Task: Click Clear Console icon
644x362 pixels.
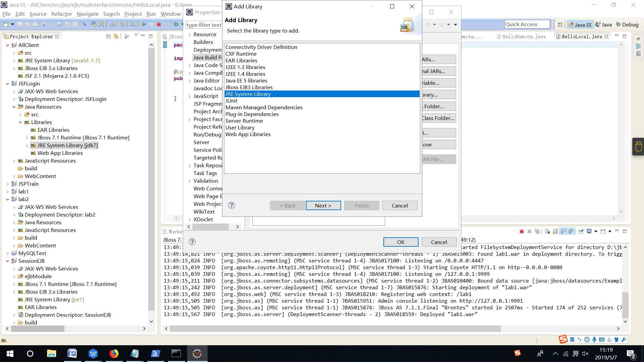Action: coord(547,231)
